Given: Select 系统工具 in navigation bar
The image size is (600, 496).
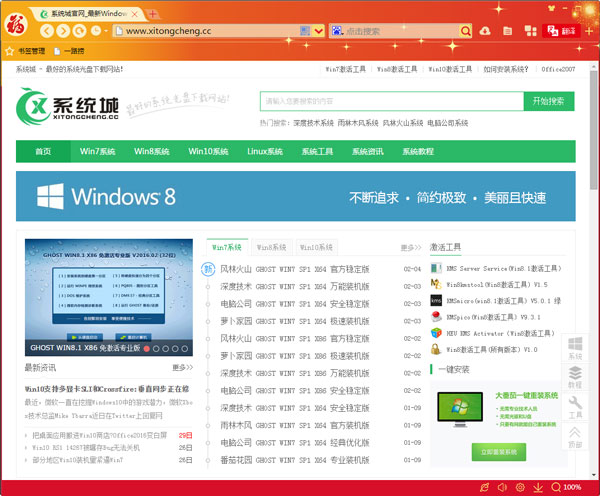Looking at the screenshot, I should point(317,152).
